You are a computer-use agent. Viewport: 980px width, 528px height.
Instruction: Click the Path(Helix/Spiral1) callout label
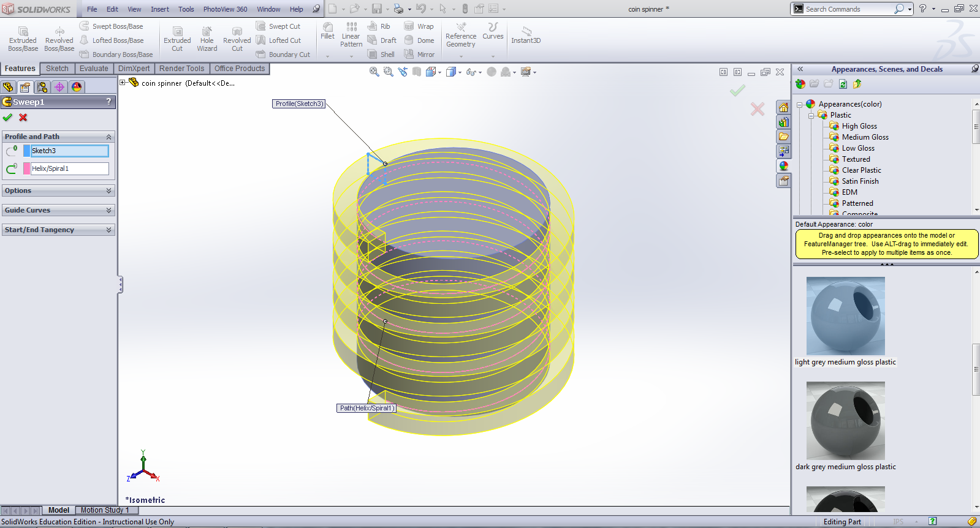(367, 408)
